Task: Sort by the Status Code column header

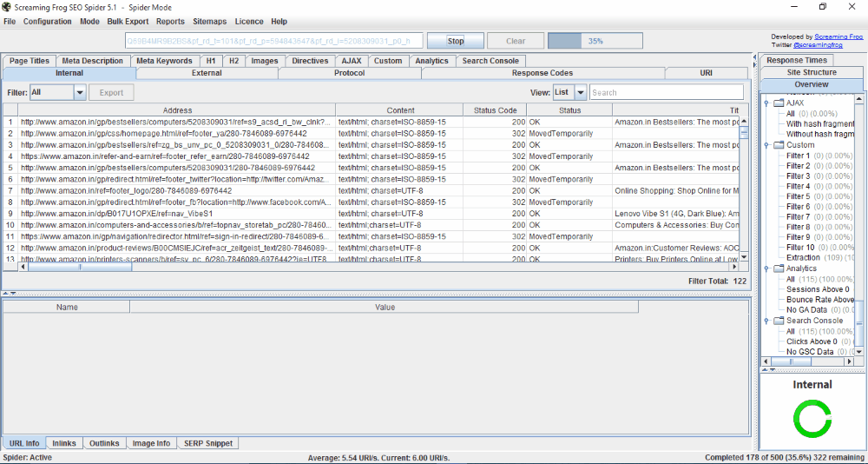Action: [496, 110]
